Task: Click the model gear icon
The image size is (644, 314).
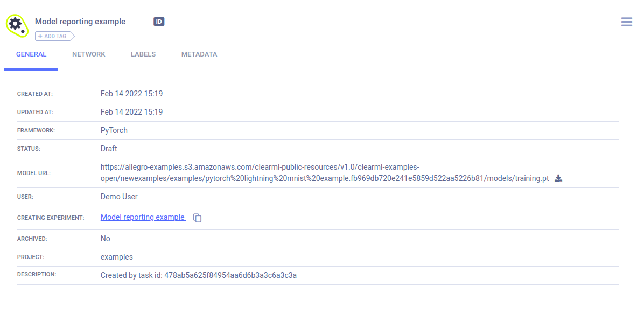Action: click(x=16, y=25)
